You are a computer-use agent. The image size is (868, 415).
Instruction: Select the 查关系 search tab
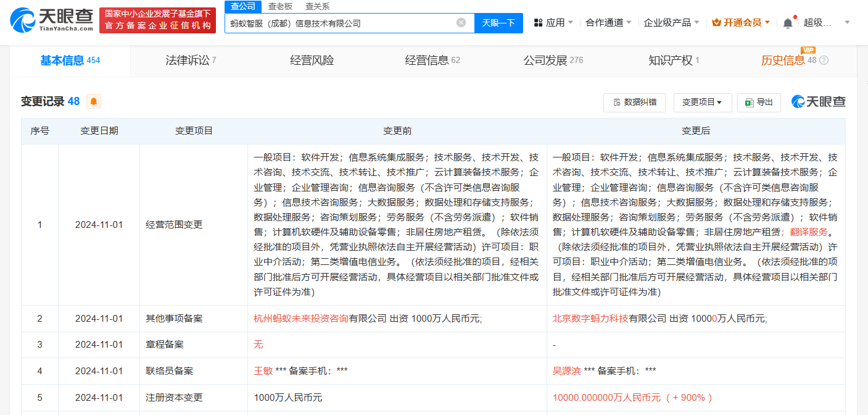pos(317,7)
